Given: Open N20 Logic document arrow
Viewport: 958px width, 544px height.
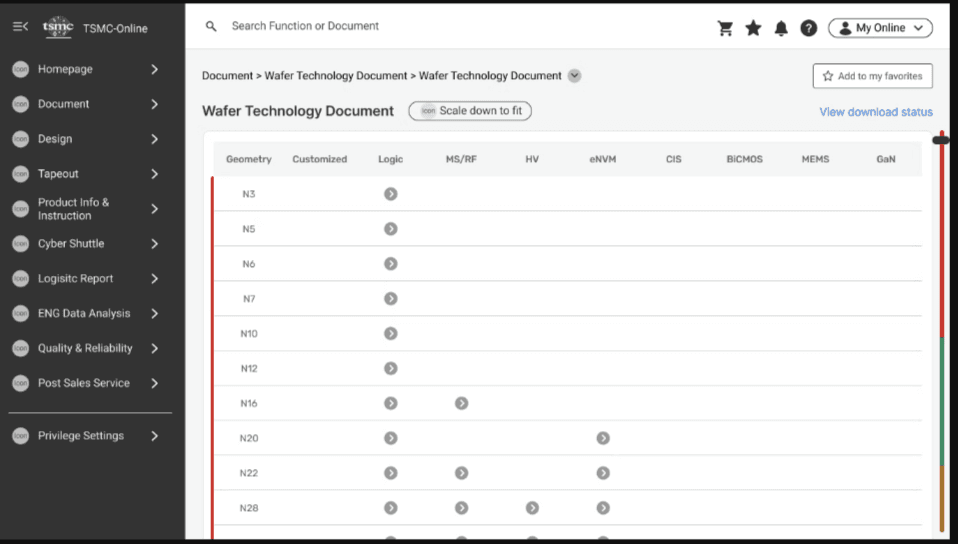Looking at the screenshot, I should (390, 438).
